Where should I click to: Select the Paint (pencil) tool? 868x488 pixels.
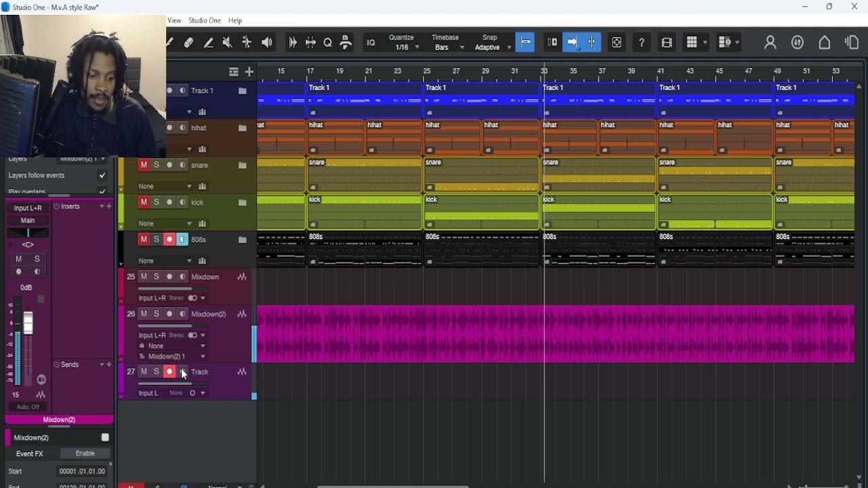(x=208, y=43)
